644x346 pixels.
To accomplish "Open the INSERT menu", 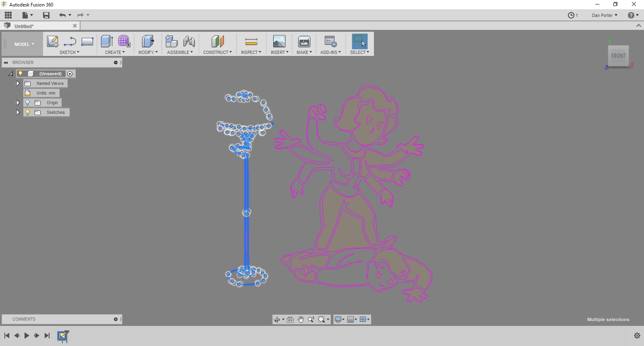I will 279,52.
